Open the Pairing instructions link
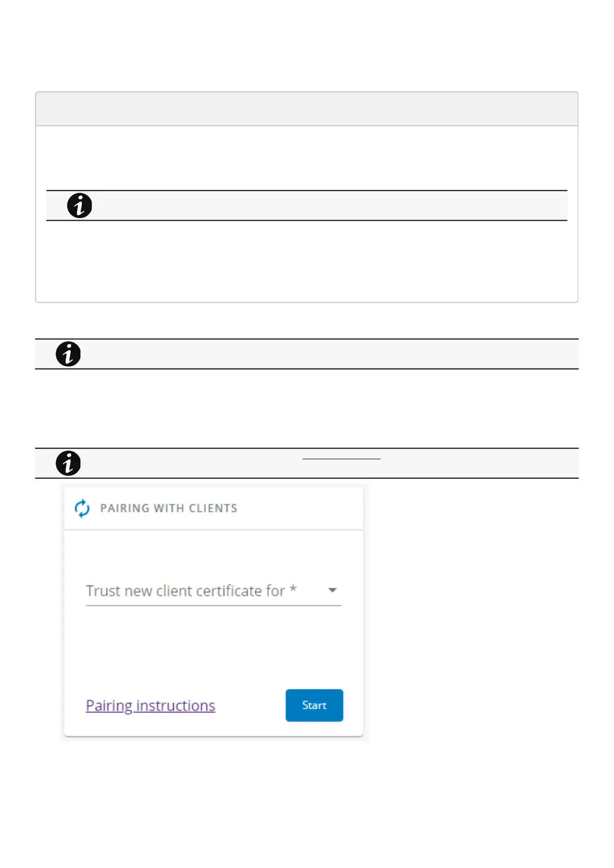This screenshot has width=614, height=868. [x=150, y=705]
